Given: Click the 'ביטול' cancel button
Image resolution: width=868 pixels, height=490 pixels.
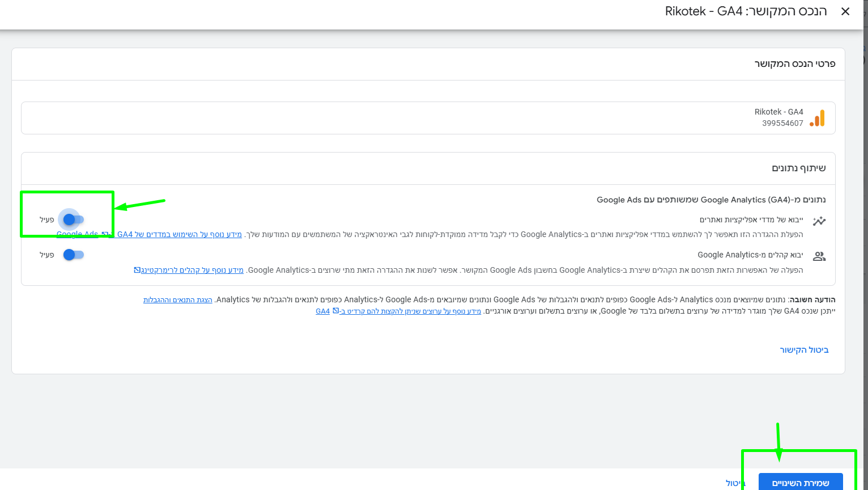Looking at the screenshot, I should point(735,483).
